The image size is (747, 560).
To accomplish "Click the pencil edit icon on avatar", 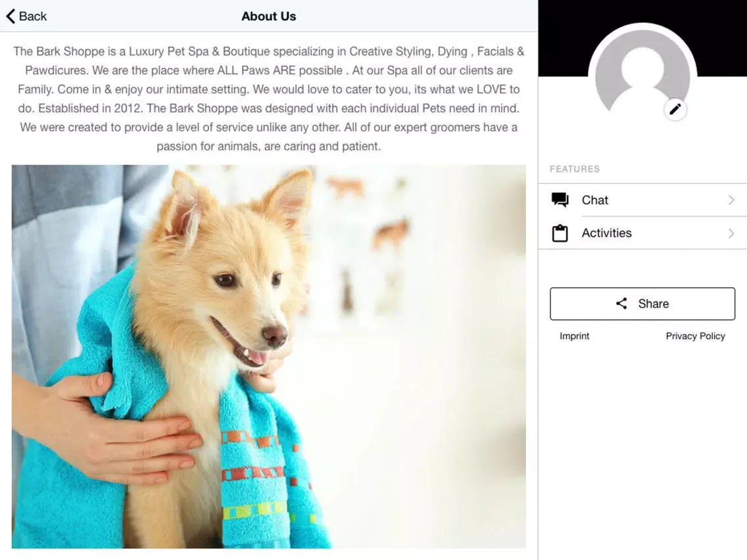I will point(675,109).
